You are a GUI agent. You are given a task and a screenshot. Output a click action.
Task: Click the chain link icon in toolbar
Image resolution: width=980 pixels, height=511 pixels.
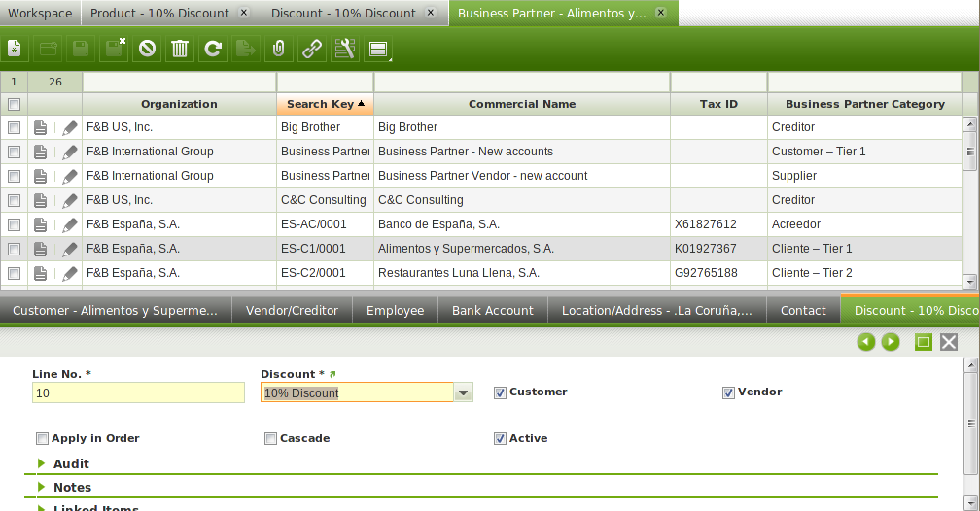click(x=311, y=49)
